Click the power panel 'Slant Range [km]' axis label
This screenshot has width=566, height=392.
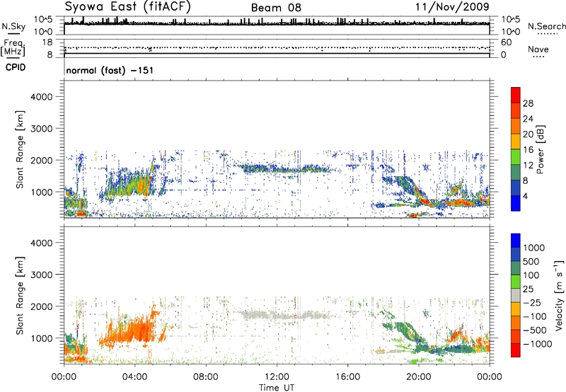coord(20,149)
